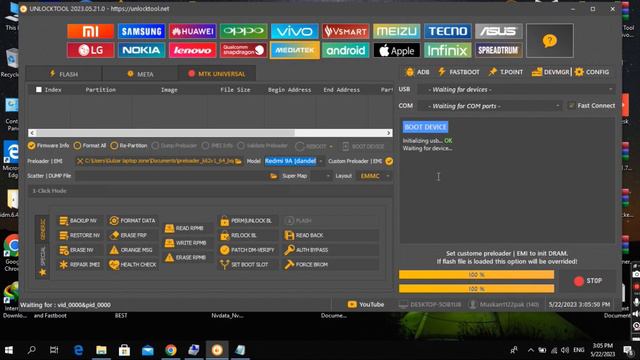Select the Tecno brand logo

447,31
